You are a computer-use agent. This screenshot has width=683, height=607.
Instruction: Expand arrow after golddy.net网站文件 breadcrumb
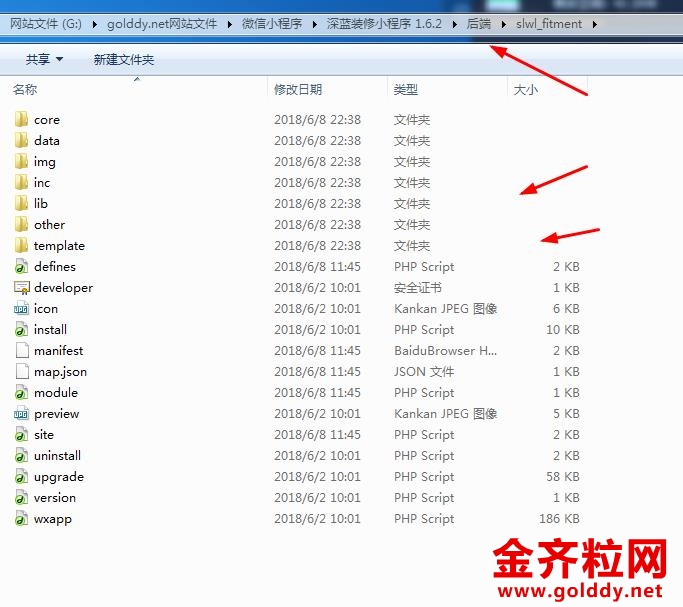[230, 24]
